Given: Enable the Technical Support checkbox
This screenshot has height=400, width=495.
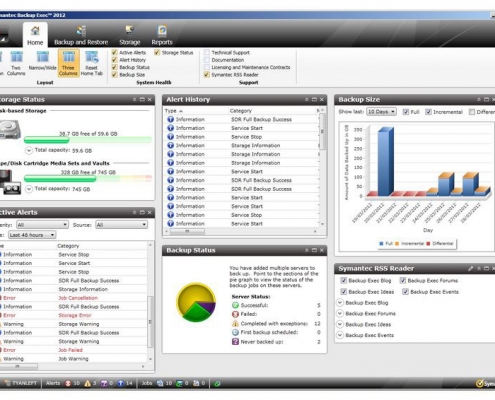Looking at the screenshot, I should tap(207, 52).
